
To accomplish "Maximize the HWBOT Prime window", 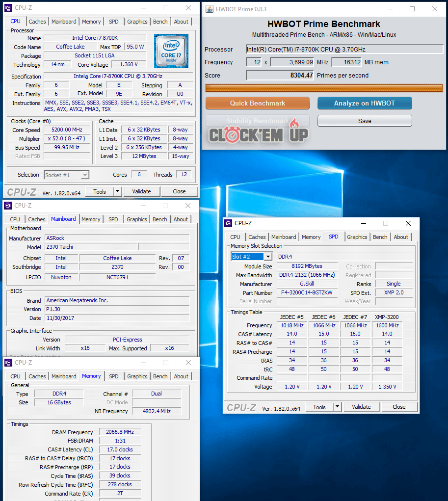I will click(412, 9).
